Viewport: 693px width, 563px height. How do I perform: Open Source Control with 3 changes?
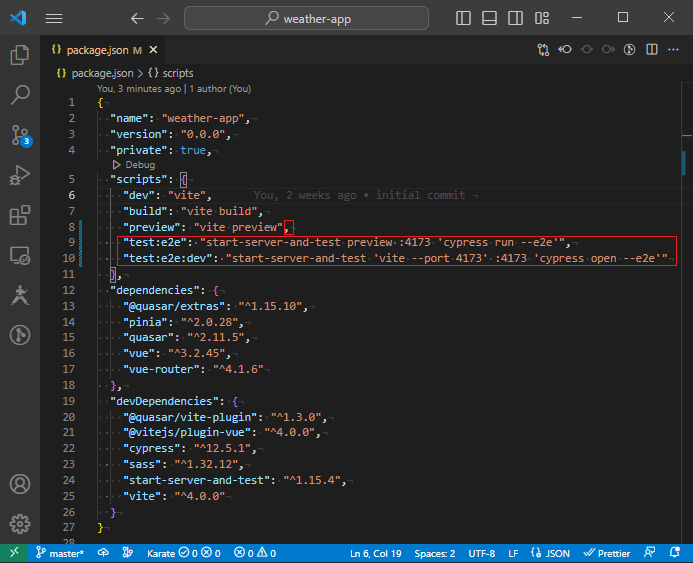[20, 136]
